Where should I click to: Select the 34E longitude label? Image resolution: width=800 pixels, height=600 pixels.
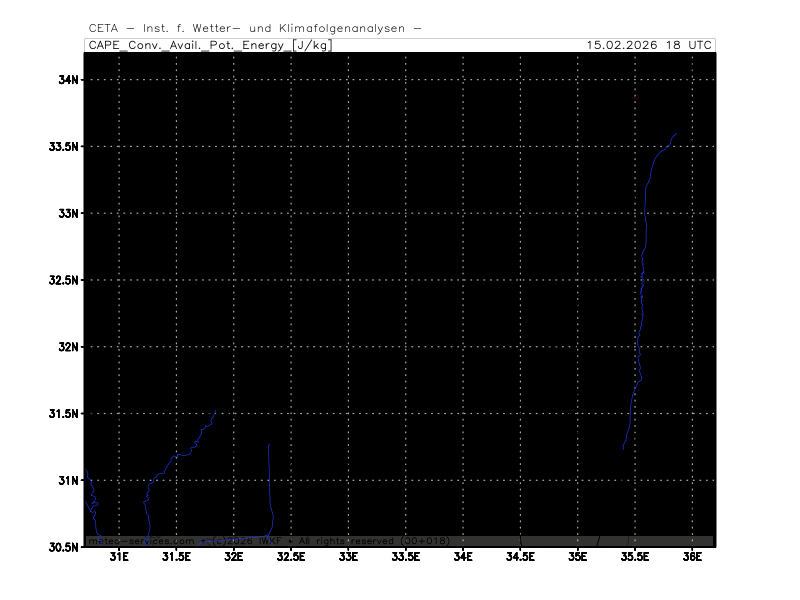pos(463,557)
